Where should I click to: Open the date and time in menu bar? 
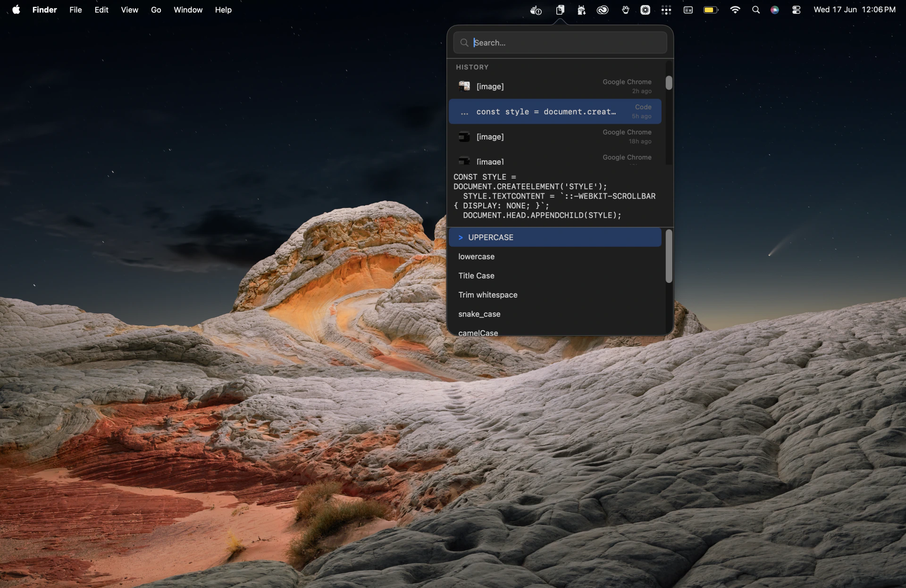pyautogui.click(x=855, y=9)
